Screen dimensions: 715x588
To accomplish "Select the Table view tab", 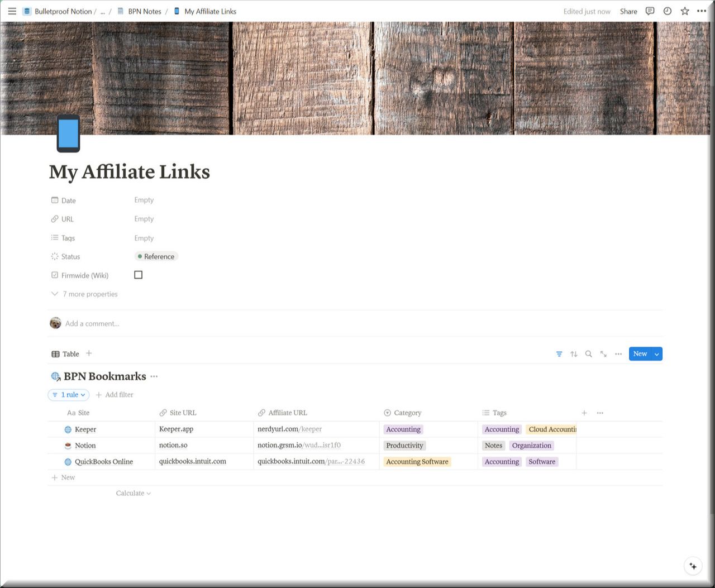I will tap(65, 354).
